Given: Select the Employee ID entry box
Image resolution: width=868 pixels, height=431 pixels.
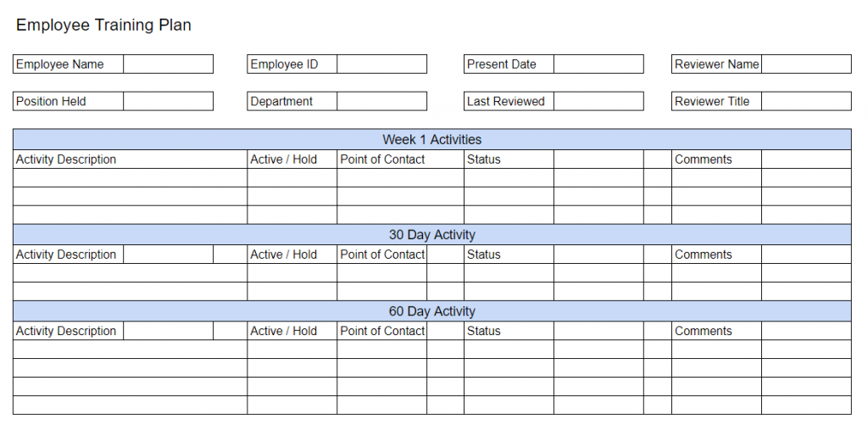Looking at the screenshot, I should [381, 64].
